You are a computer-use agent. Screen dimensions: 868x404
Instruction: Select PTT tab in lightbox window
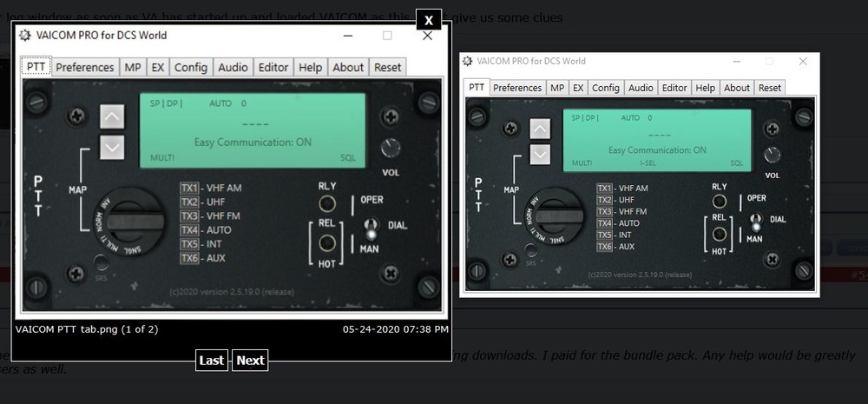click(x=36, y=67)
